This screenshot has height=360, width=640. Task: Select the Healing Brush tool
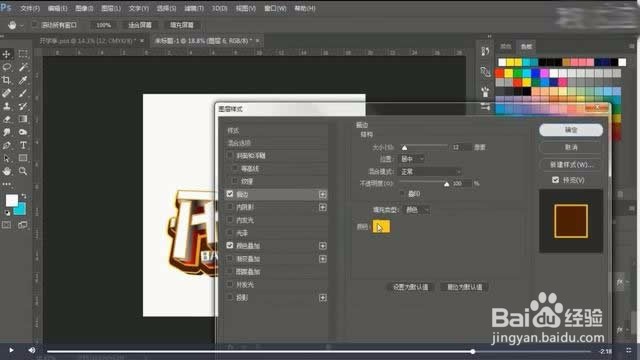[7, 93]
